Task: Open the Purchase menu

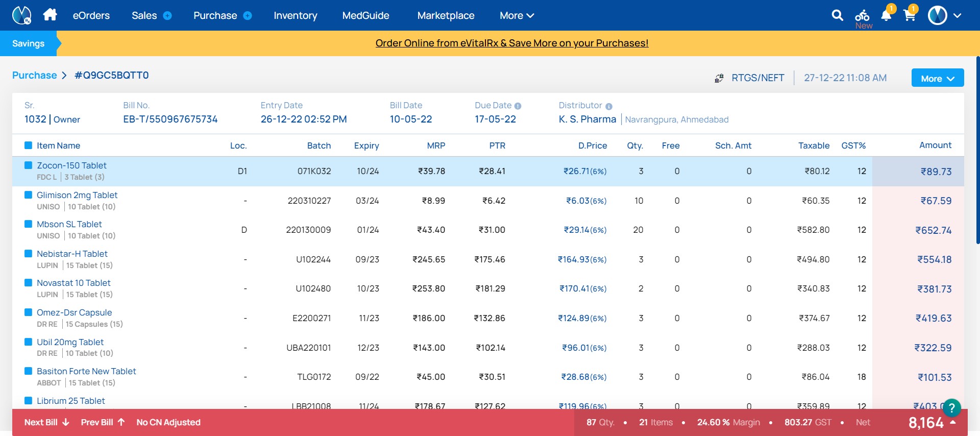Action: pyautogui.click(x=215, y=16)
